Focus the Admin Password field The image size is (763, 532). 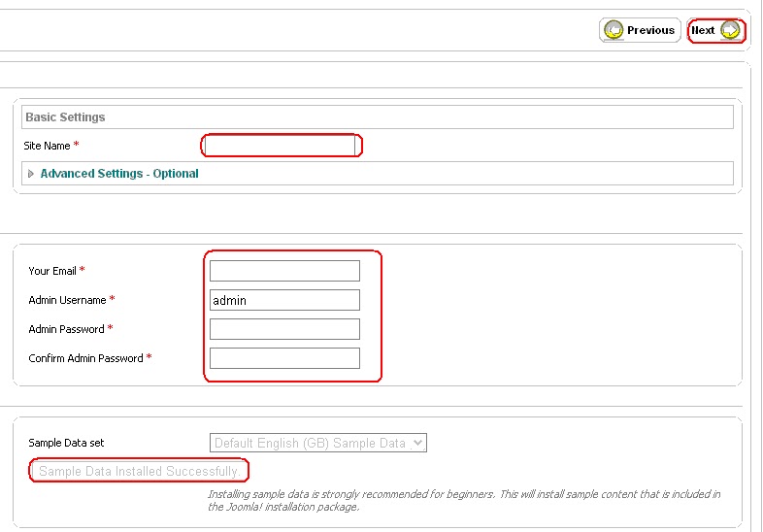[x=284, y=329]
